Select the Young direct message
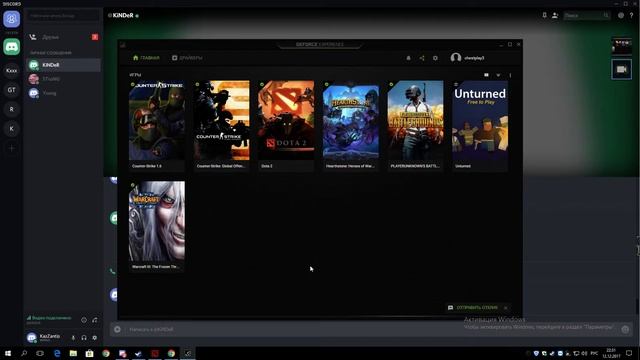The height and width of the screenshot is (360, 640). [63, 93]
